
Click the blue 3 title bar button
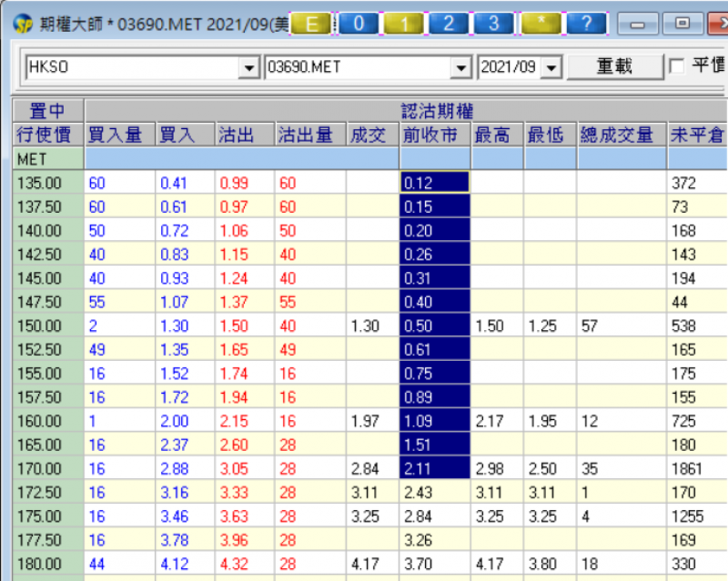493,24
